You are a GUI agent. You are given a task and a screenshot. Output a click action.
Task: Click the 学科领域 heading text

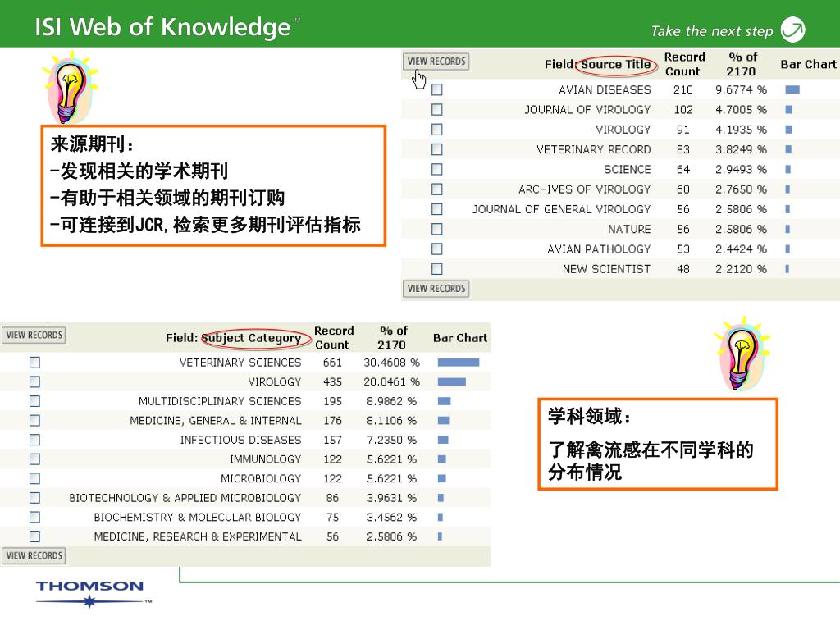tap(589, 416)
